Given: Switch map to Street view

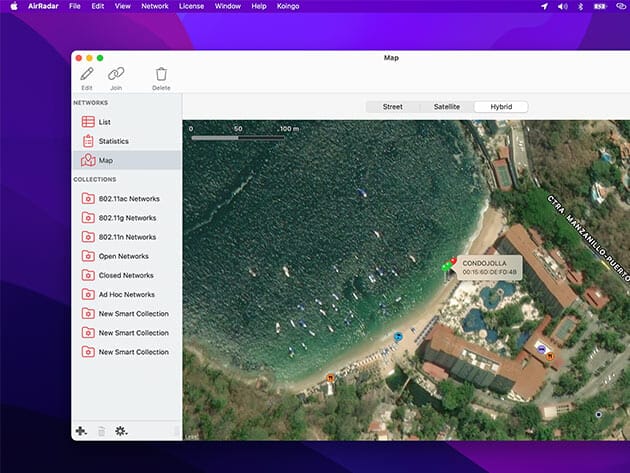Looking at the screenshot, I should tap(393, 106).
